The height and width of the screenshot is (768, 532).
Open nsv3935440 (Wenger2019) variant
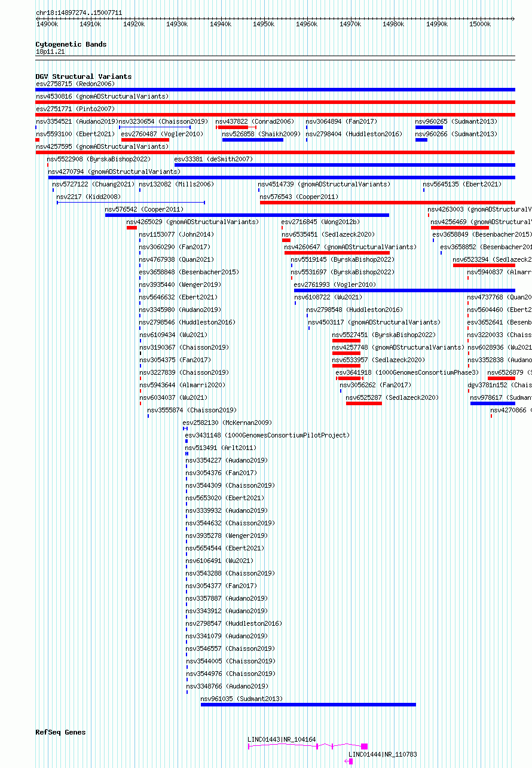(180, 284)
